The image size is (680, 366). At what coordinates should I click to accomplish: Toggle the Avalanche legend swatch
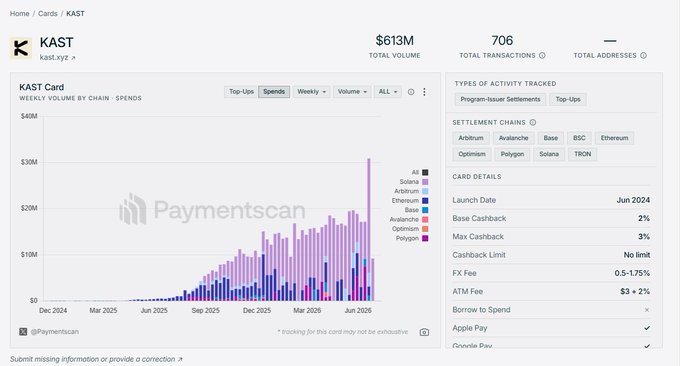pyautogui.click(x=425, y=219)
